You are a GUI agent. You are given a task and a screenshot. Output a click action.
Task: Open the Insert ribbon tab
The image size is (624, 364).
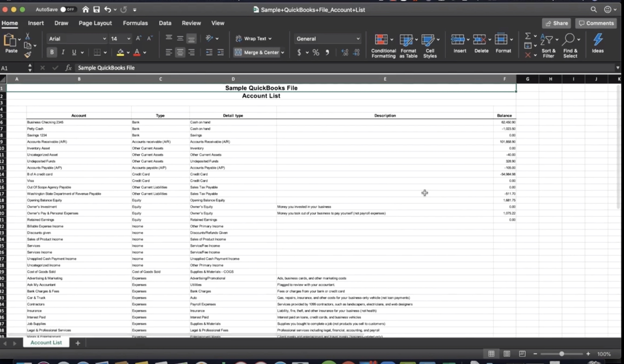[x=36, y=23]
